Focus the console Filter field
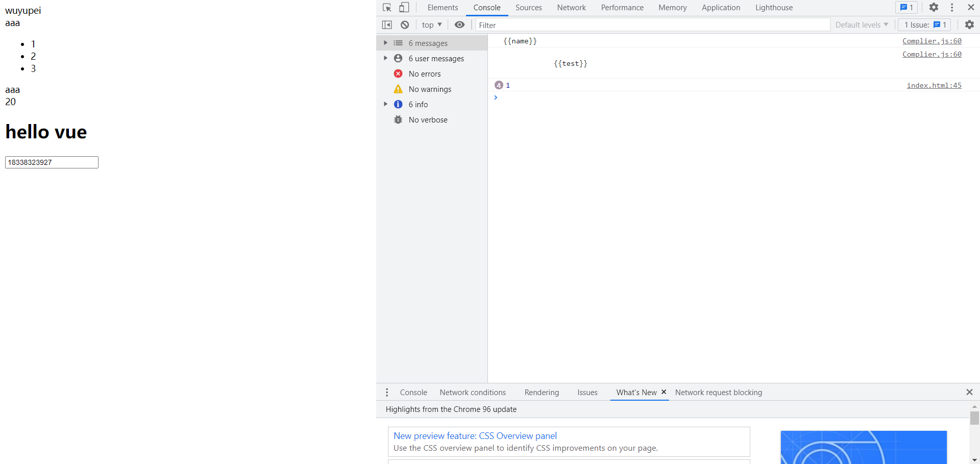 [653, 25]
